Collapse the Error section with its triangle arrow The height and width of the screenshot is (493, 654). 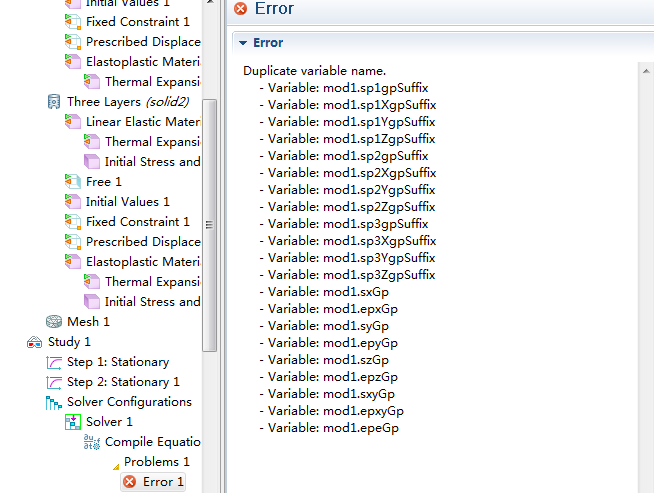pos(242,43)
